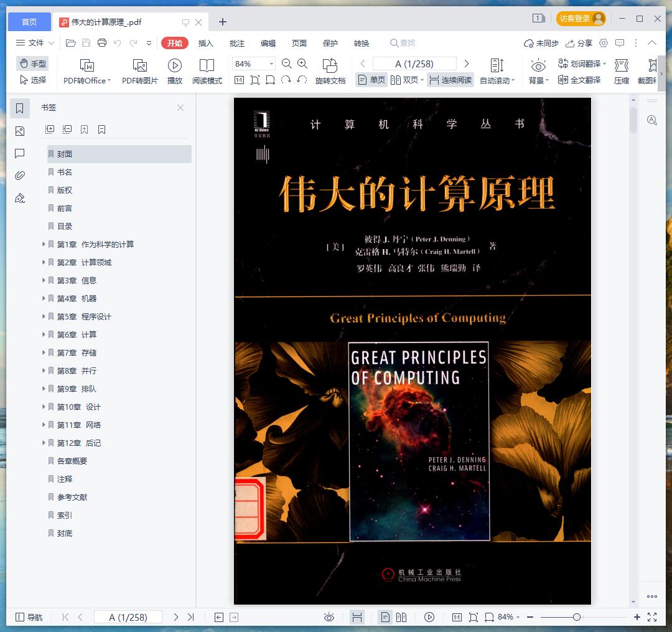
Task: Open the annotations panel in sidebar
Action: pyautogui.click(x=20, y=154)
